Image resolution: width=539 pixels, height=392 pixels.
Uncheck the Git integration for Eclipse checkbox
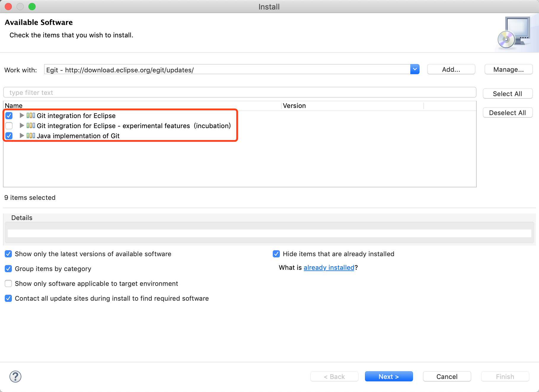tap(9, 116)
